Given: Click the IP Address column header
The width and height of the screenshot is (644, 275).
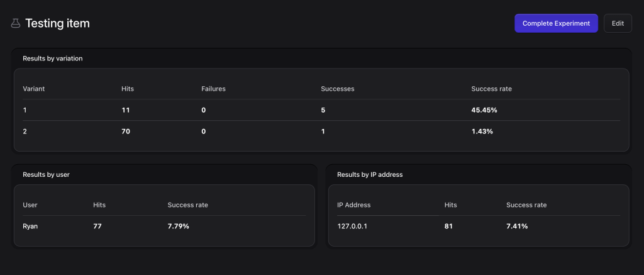Looking at the screenshot, I should click(353, 205).
